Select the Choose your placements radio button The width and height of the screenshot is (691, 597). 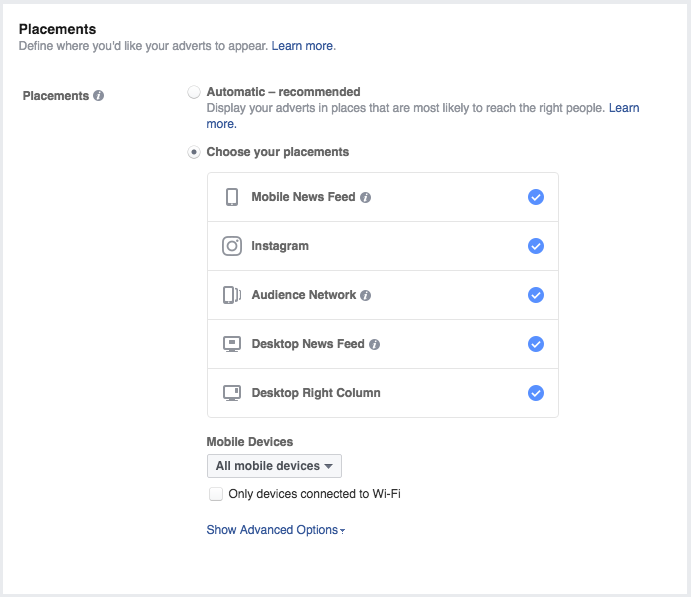(x=194, y=152)
